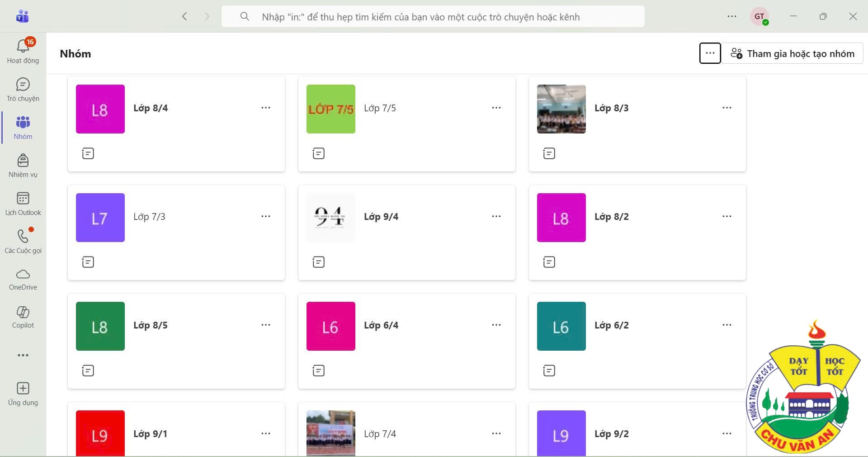
Task: Open the Hoạt động activity bell
Action: pyautogui.click(x=23, y=51)
